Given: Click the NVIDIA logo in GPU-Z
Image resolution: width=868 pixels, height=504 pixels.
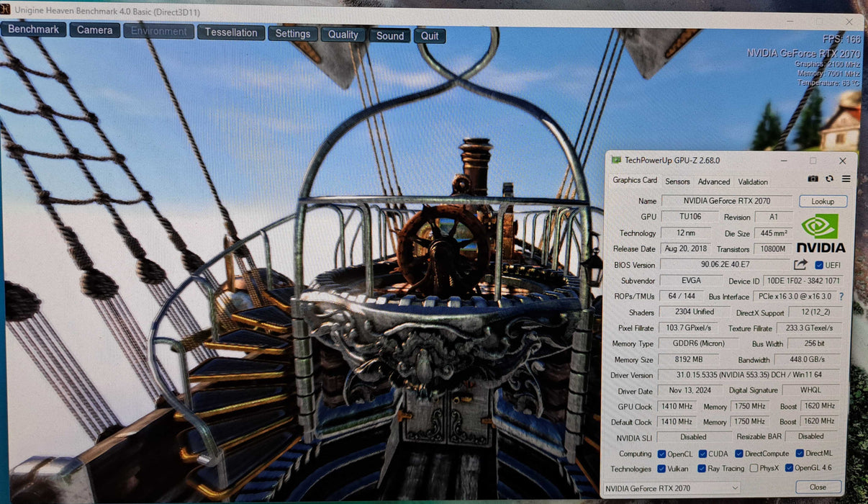Looking at the screenshot, I should tap(820, 233).
